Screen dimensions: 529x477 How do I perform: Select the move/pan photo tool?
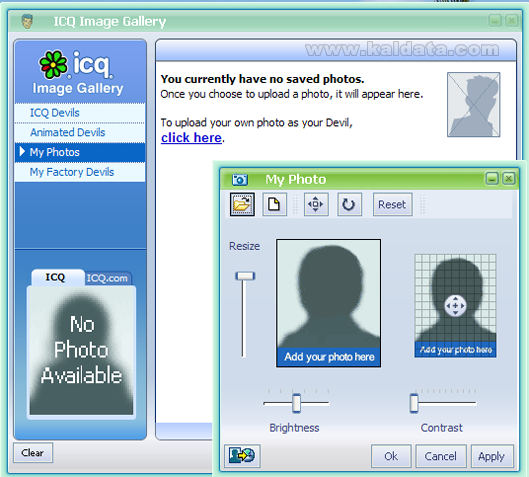click(x=316, y=204)
